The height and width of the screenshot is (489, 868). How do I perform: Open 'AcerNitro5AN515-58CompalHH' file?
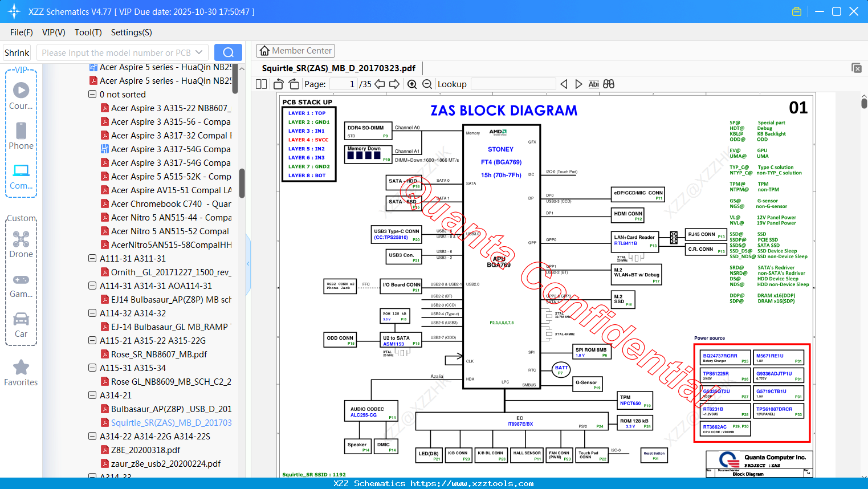(165, 245)
